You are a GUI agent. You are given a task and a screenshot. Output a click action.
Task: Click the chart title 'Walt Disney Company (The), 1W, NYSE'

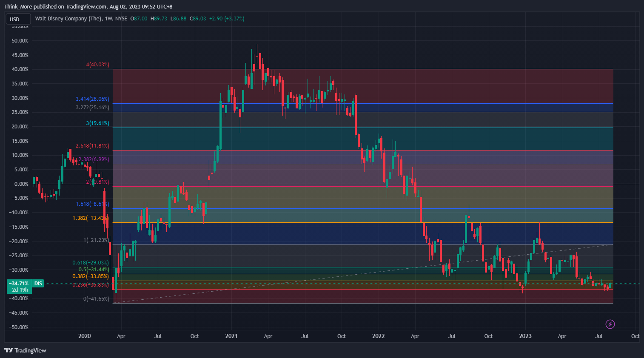pyautogui.click(x=81, y=19)
